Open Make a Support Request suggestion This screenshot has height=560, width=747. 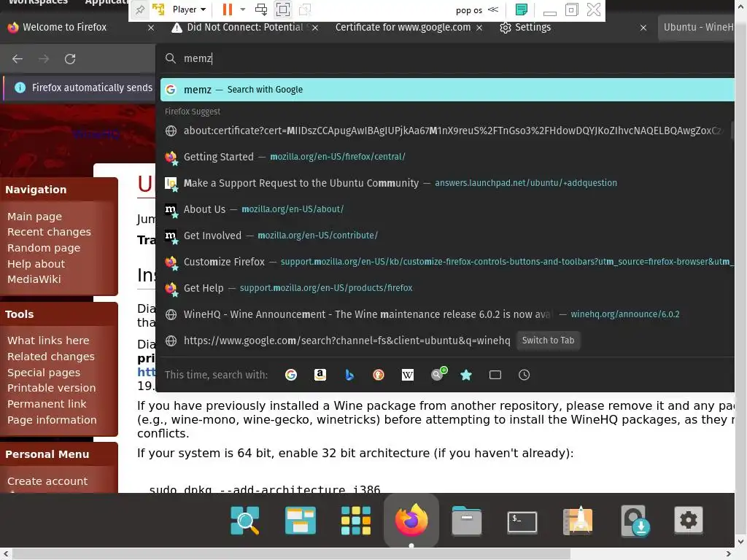(x=447, y=183)
